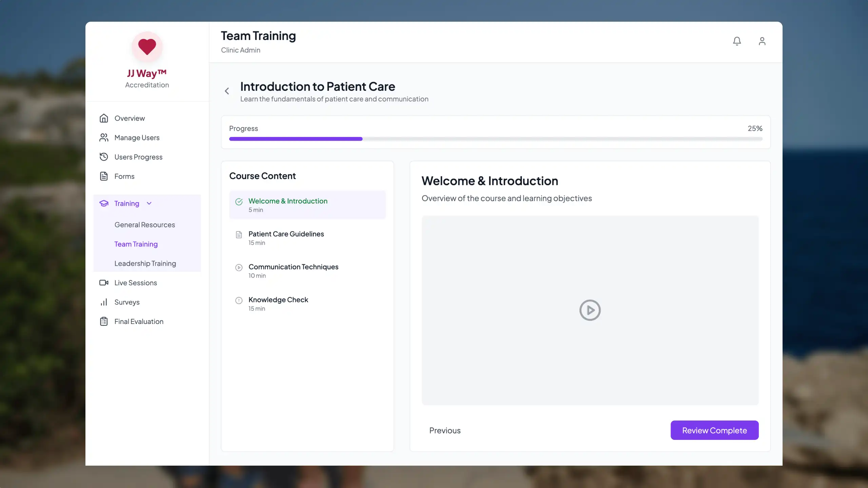This screenshot has height=488, width=868.
Task: Click the Clinic Admin subtitle
Action: coord(241,50)
